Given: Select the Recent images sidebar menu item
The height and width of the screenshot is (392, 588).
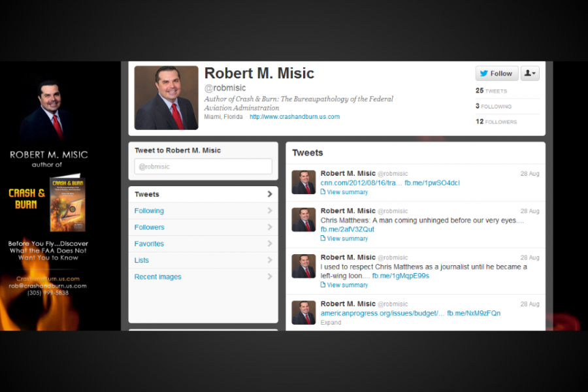Looking at the screenshot, I should click(203, 277).
